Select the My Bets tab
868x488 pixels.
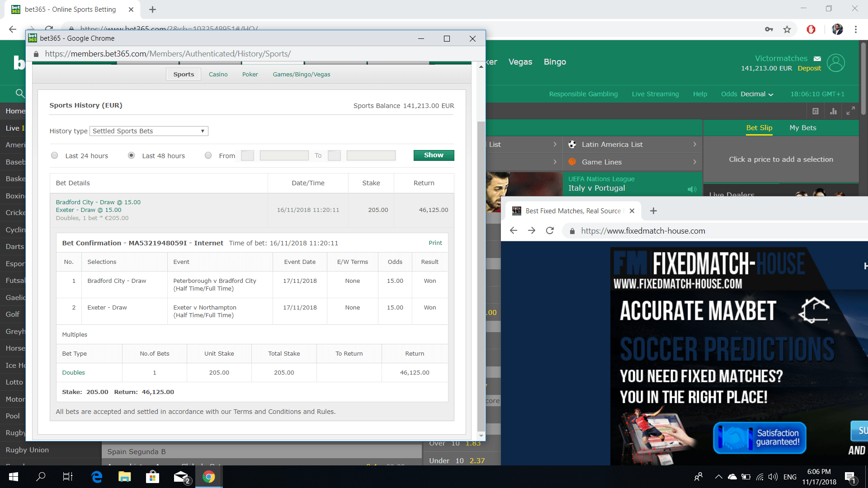(803, 128)
